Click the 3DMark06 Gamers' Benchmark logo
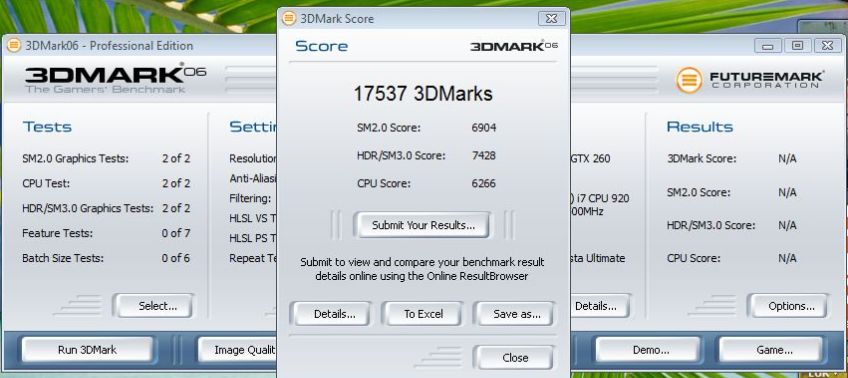This screenshot has width=848, height=378. (x=115, y=78)
